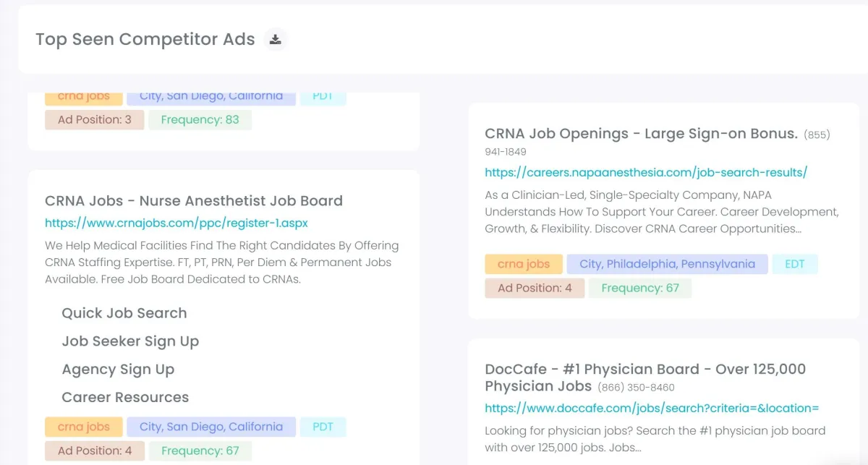Screen dimensions: 868x465
Task: Click the Top Seen Competitor Ads heading
Action: pyautogui.click(x=145, y=40)
